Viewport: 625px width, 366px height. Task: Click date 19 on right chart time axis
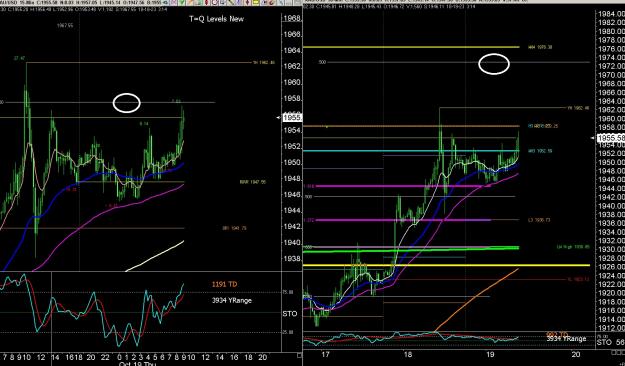[490, 354]
